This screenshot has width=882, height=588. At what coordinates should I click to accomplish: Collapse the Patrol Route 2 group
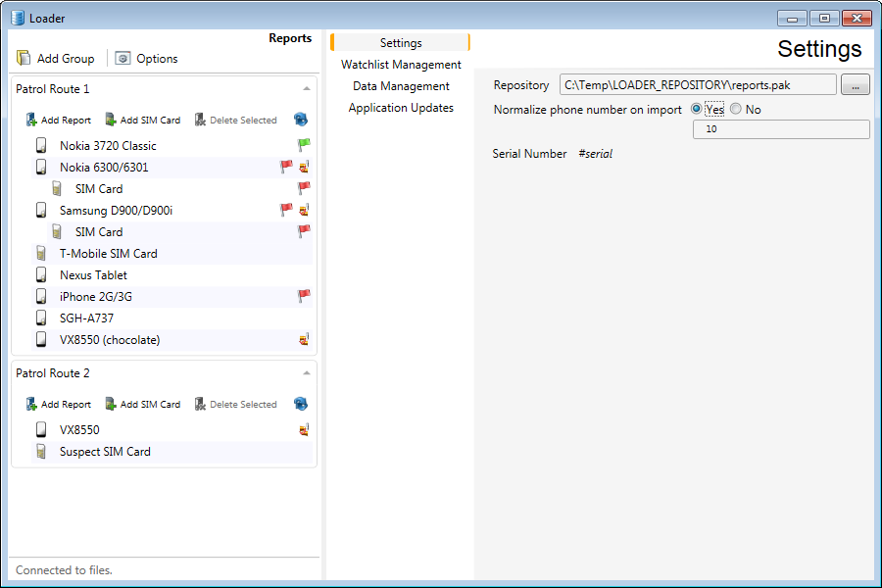pyautogui.click(x=307, y=373)
